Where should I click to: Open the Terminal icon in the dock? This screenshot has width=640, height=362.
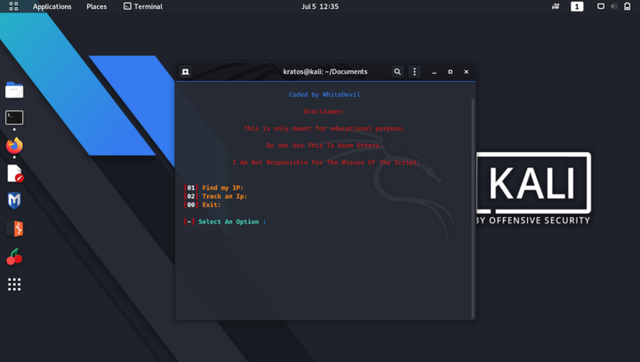(x=14, y=118)
